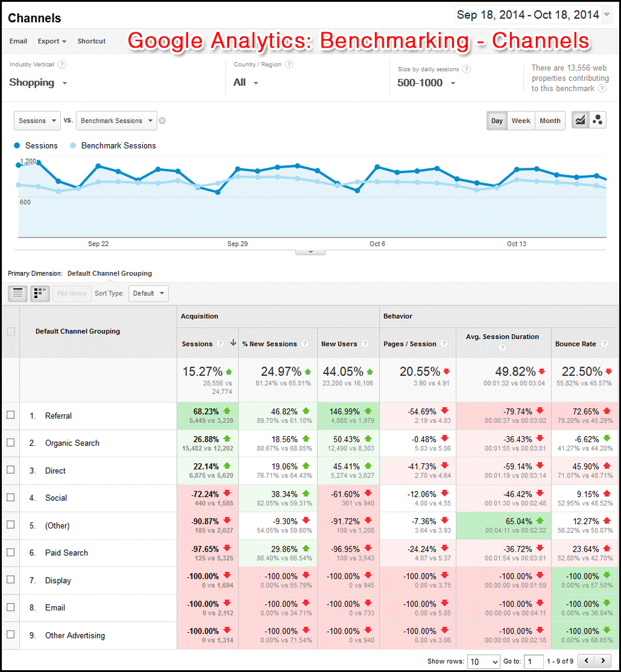
Task: Open the Export dropdown menu
Action: (52, 41)
